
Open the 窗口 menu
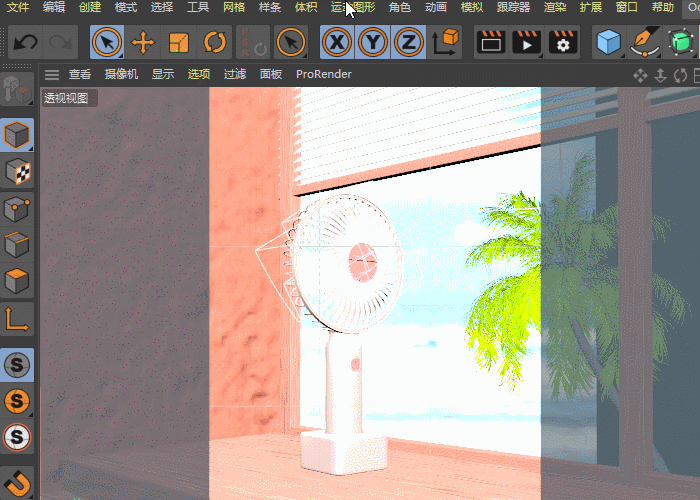pos(627,7)
